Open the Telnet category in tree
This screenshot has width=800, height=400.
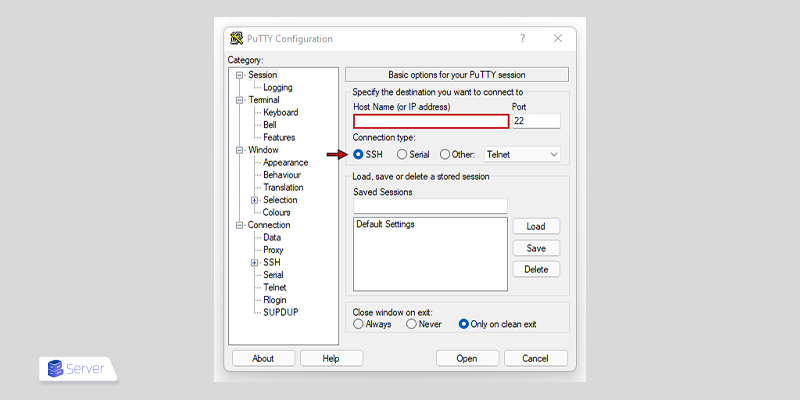click(274, 288)
